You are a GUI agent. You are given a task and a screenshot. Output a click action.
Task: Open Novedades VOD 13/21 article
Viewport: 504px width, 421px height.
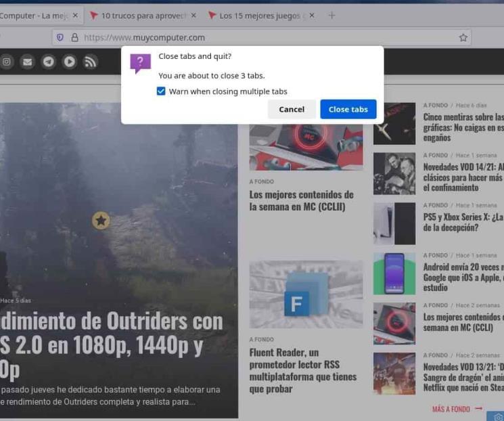pos(463,377)
